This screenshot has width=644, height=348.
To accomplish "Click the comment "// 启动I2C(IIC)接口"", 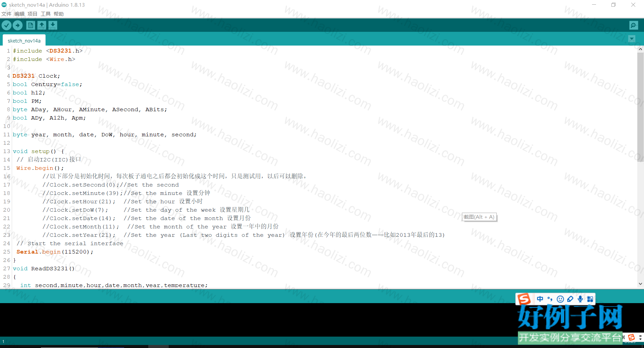I will pyautogui.click(x=49, y=160).
